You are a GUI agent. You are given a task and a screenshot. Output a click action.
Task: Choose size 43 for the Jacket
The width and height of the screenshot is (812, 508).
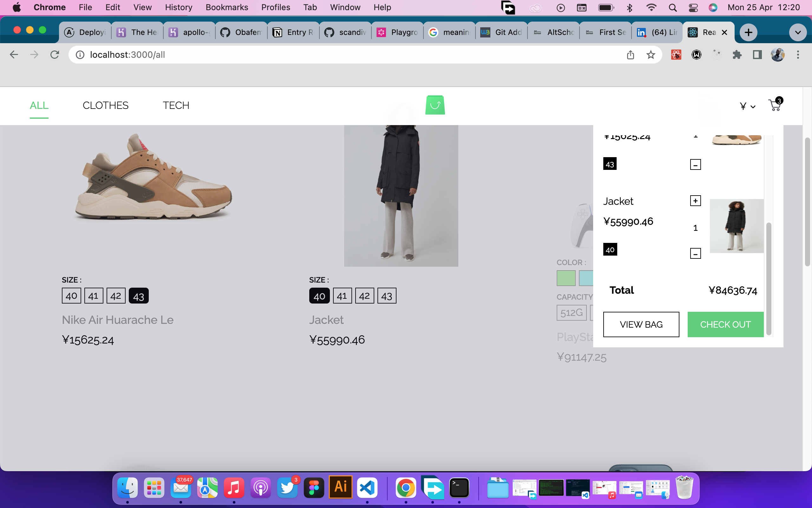pos(387,296)
